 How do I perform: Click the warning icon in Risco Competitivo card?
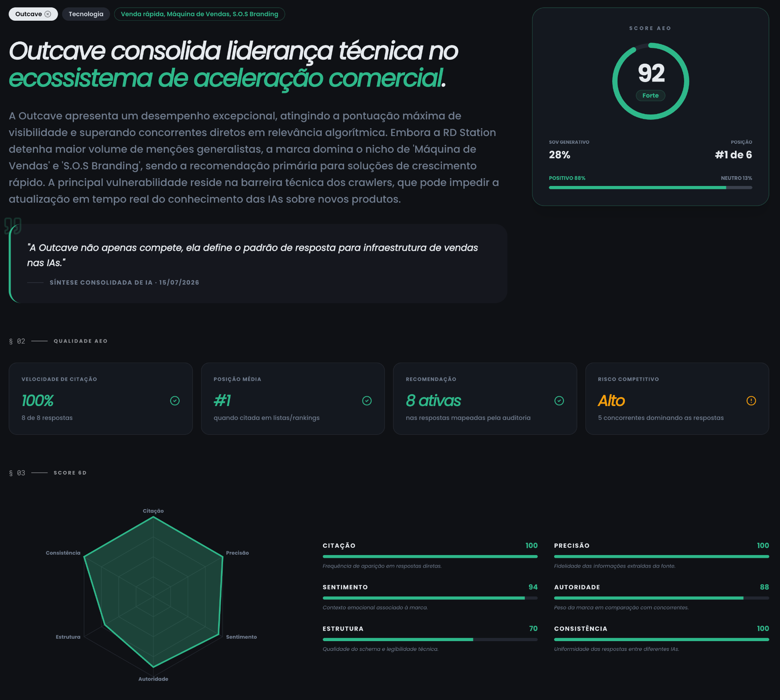click(751, 401)
